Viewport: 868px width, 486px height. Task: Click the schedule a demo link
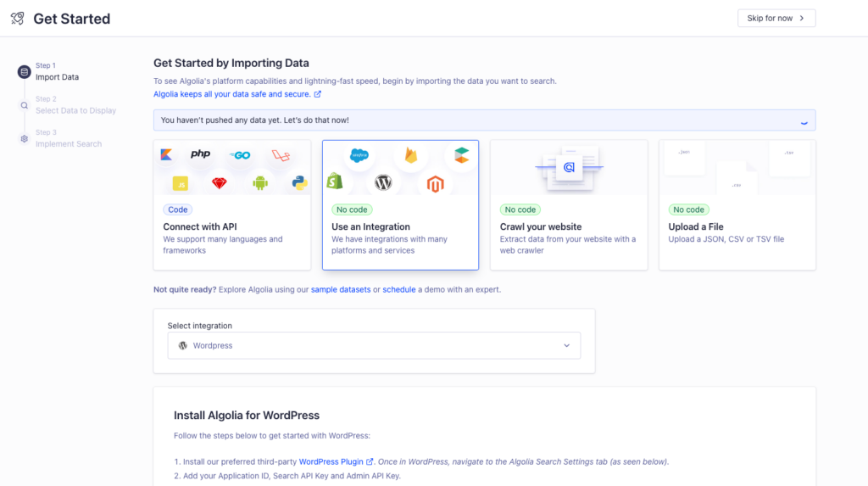pos(399,289)
